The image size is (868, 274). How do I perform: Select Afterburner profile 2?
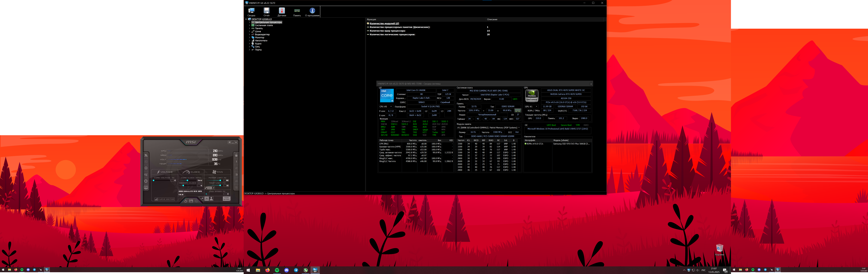pos(237,168)
